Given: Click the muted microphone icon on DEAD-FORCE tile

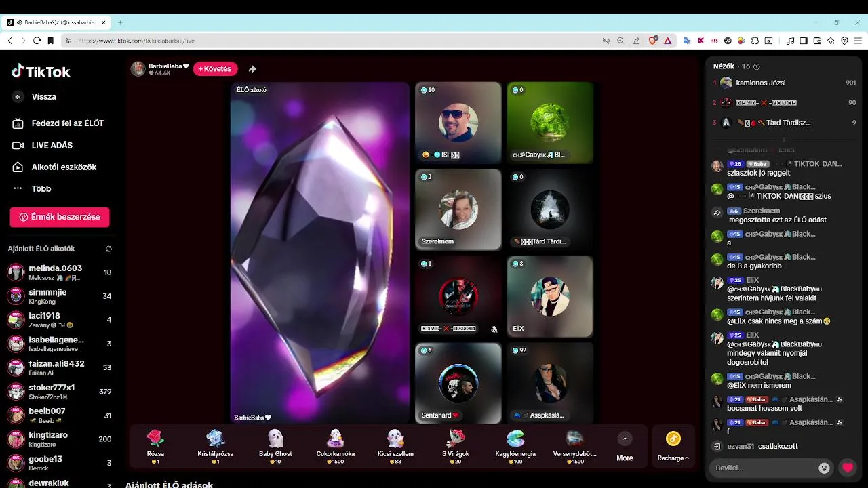Looking at the screenshot, I should (x=494, y=329).
